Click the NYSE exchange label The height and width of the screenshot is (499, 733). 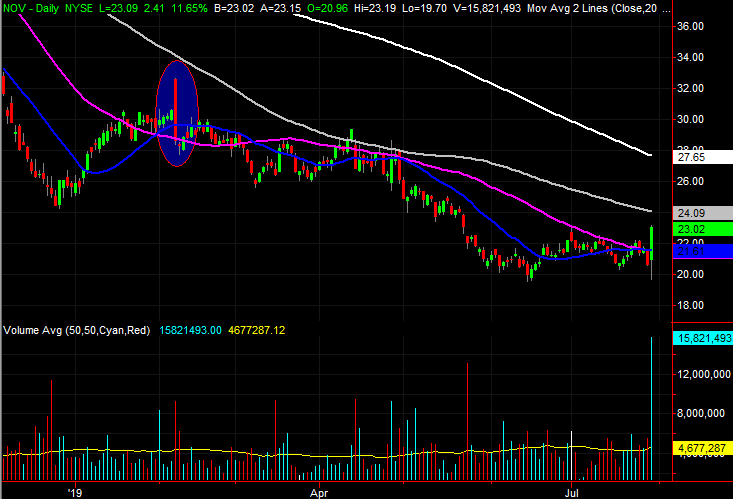click(79, 8)
